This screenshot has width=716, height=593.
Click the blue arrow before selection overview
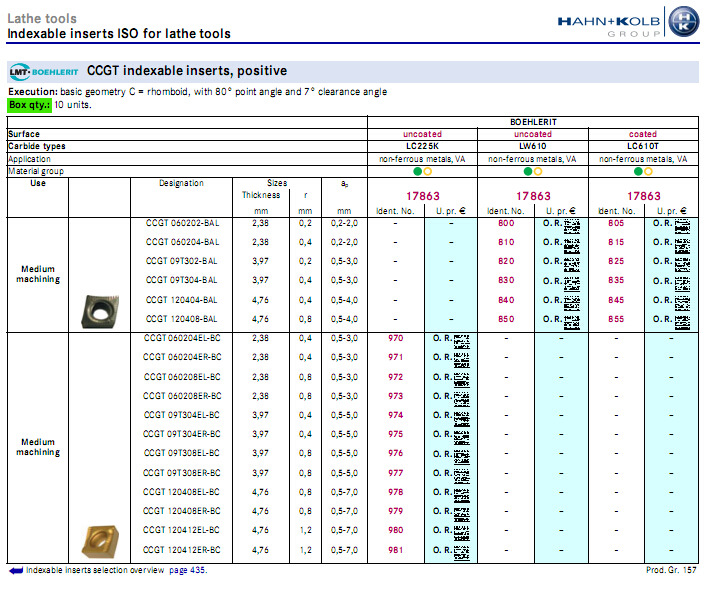coord(16,570)
